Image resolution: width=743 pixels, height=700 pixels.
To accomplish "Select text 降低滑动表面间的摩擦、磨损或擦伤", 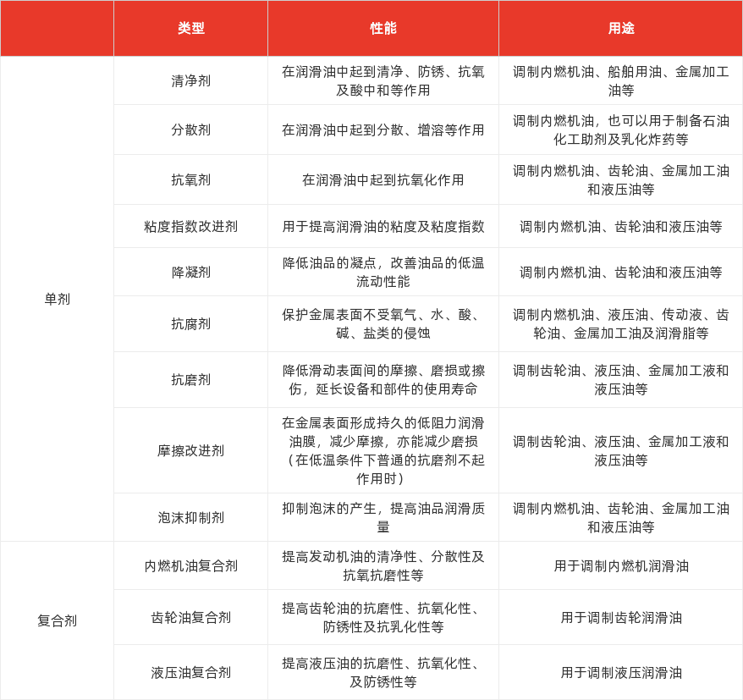I will [x=383, y=379].
